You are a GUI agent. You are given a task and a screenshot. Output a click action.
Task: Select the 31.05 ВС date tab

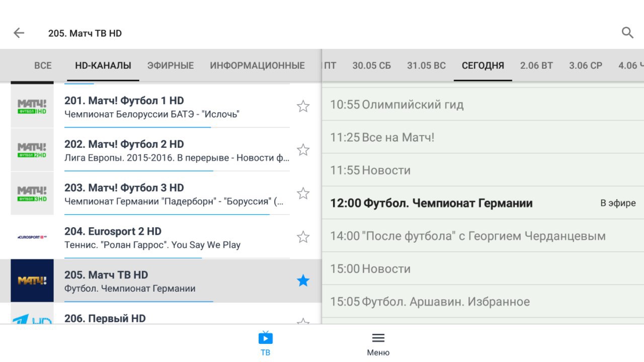tap(427, 65)
